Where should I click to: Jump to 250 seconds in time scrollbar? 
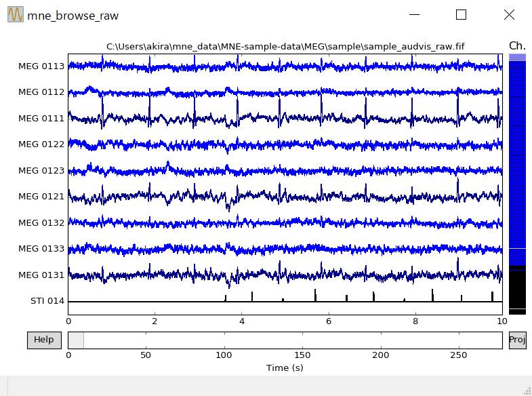click(459, 340)
